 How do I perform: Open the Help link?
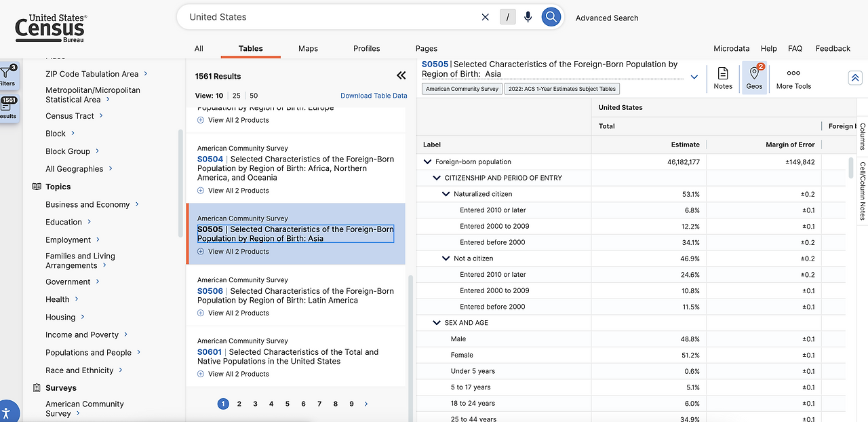point(768,48)
